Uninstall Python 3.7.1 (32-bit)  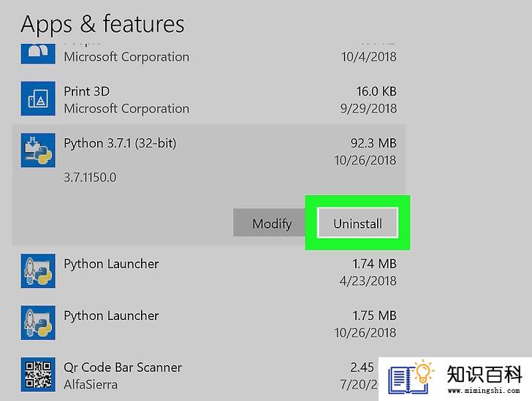coord(357,224)
